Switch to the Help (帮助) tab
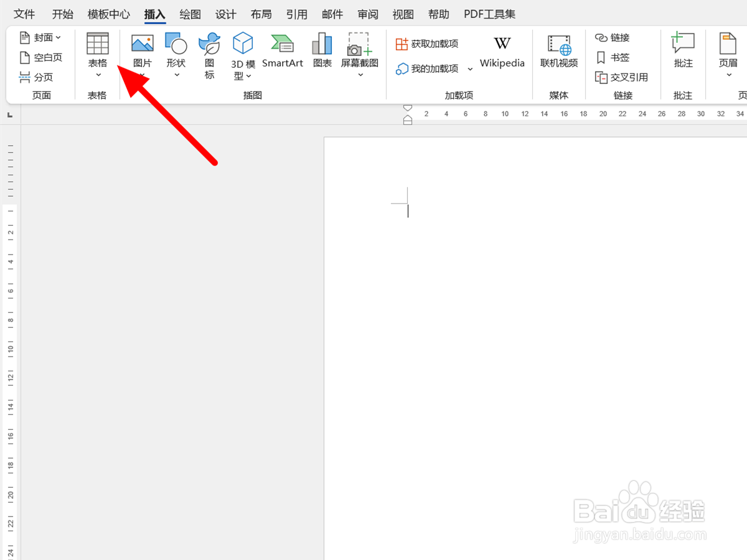 tap(439, 14)
